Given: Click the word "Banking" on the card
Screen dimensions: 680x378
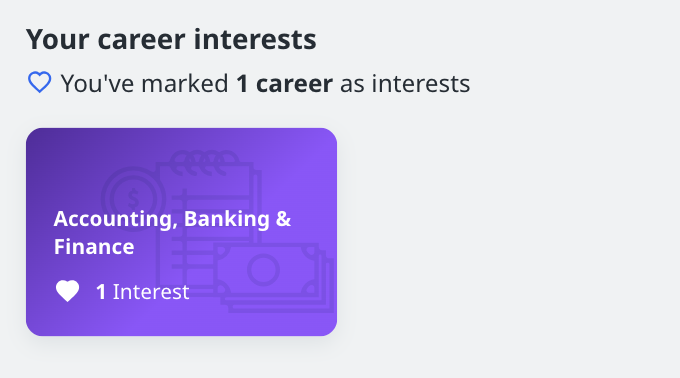Looking at the screenshot, I should [x=227, y=219].
